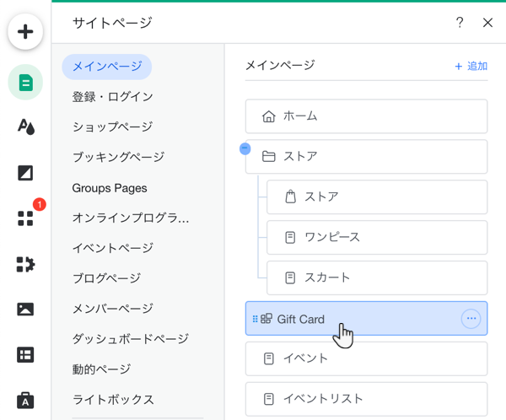Open the Media image icon
This screenshot has width=506, height=420.
point(25,310)
